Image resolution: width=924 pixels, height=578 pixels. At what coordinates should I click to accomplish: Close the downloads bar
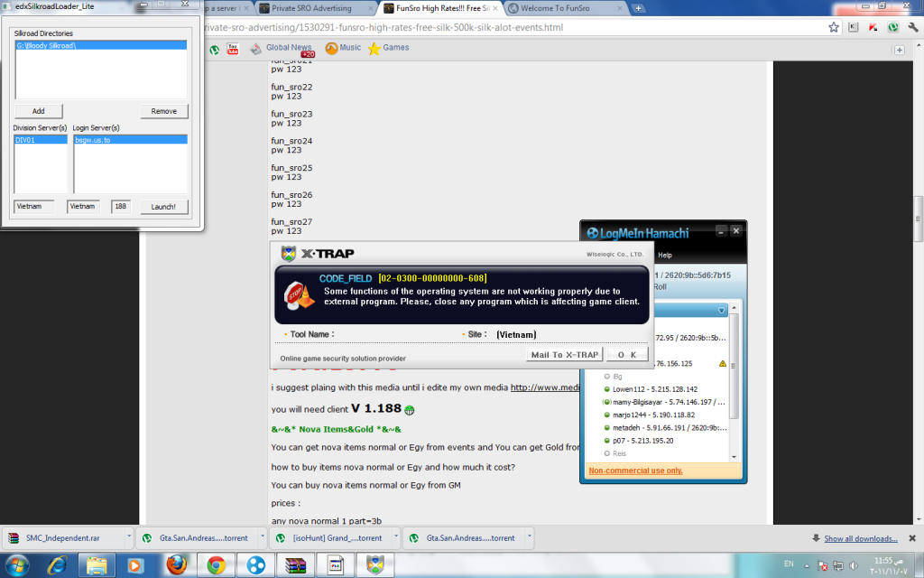click(912, 538)
